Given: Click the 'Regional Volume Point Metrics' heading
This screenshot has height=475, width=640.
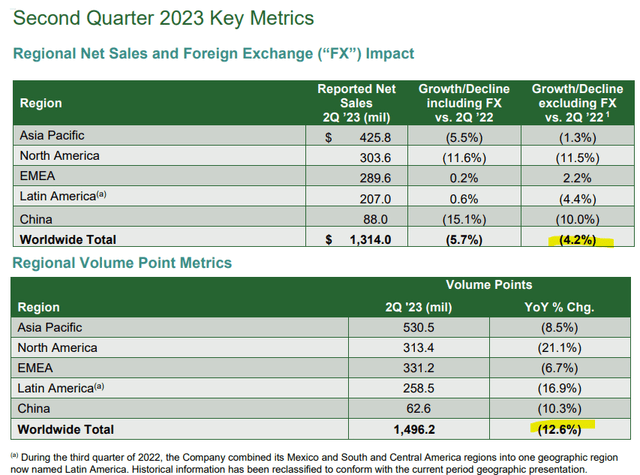Looking at the screenshot, I should (122, 263).
